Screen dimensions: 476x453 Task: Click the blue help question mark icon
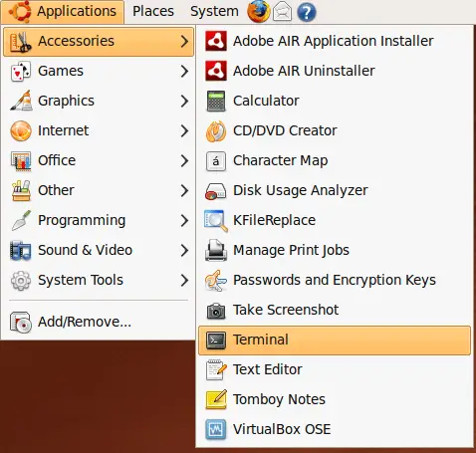306,12
